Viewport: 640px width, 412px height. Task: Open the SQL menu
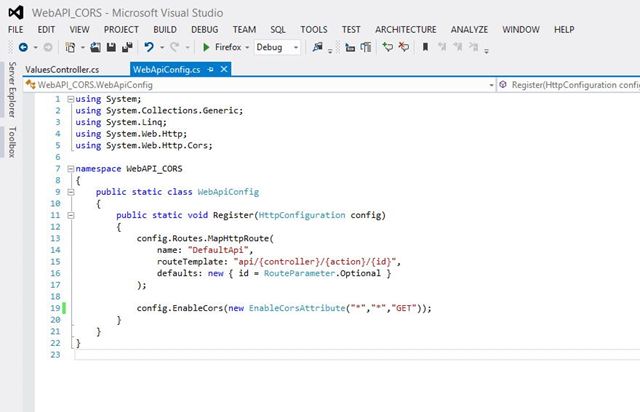tap(278, 29)
